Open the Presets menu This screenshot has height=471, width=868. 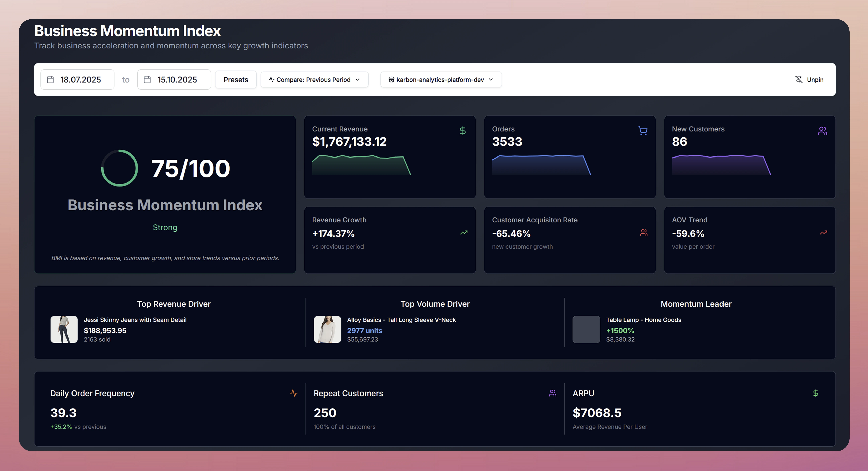236,80
